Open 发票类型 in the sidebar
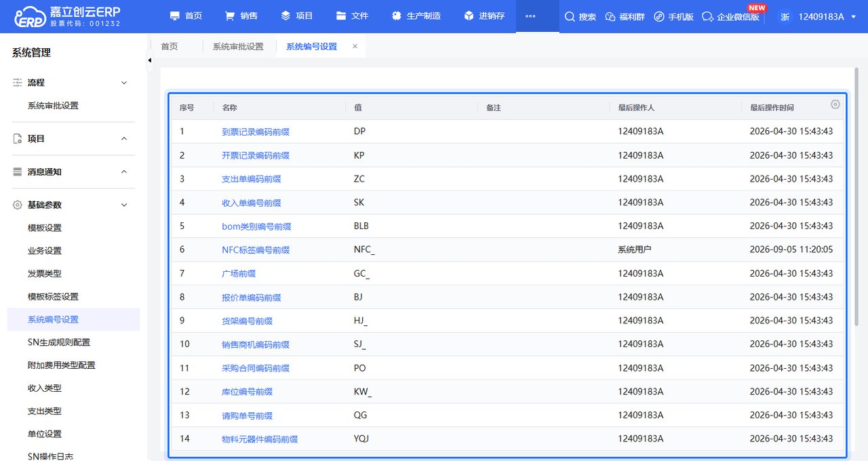 pos(45,274)
